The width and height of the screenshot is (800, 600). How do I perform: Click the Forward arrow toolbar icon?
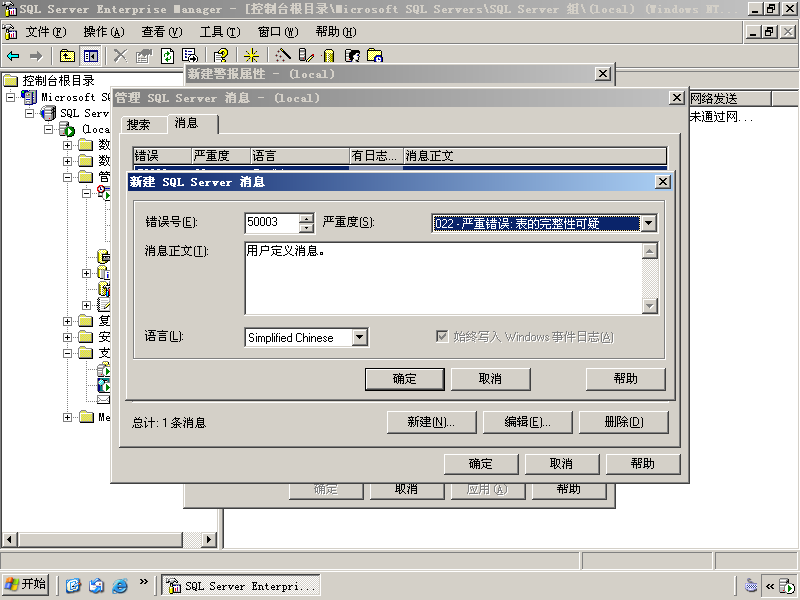(36, 56)
